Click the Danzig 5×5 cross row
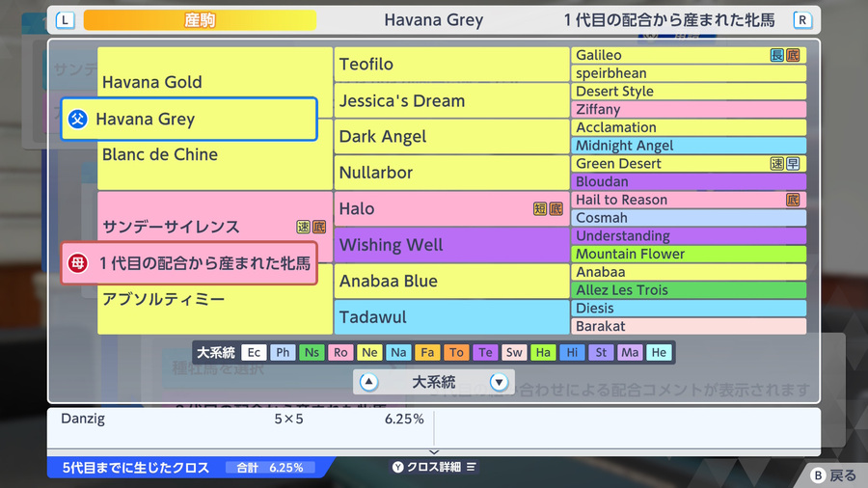868x488 pixels. 241,420
